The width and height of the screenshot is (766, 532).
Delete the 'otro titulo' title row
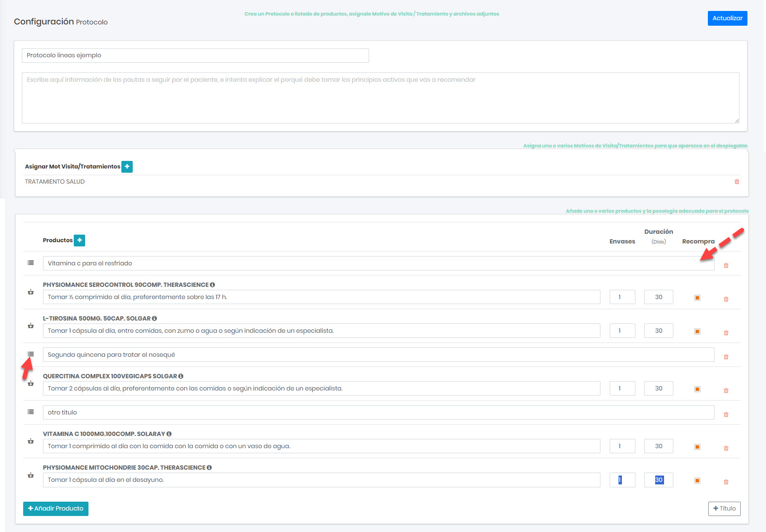pos(726,414)
